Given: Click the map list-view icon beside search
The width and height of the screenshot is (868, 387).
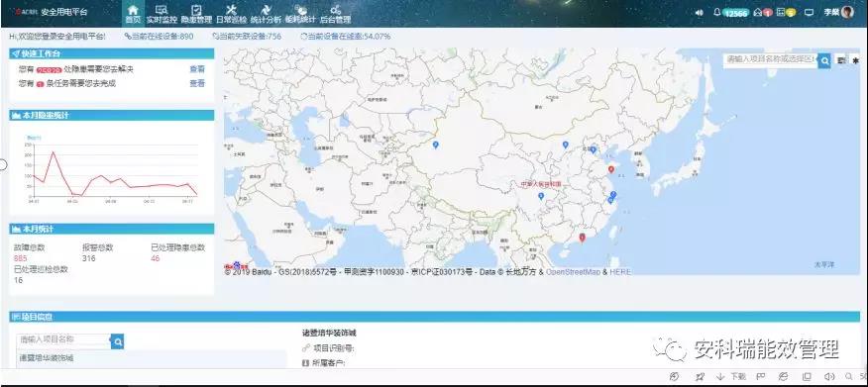Looking at the screenshot, I should coord(842,60).
